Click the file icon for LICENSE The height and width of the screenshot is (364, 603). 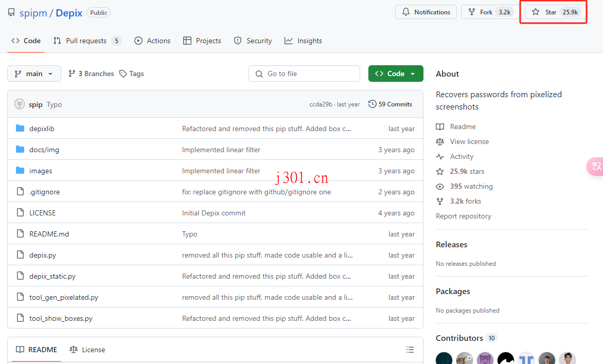[x=21, y=212]
